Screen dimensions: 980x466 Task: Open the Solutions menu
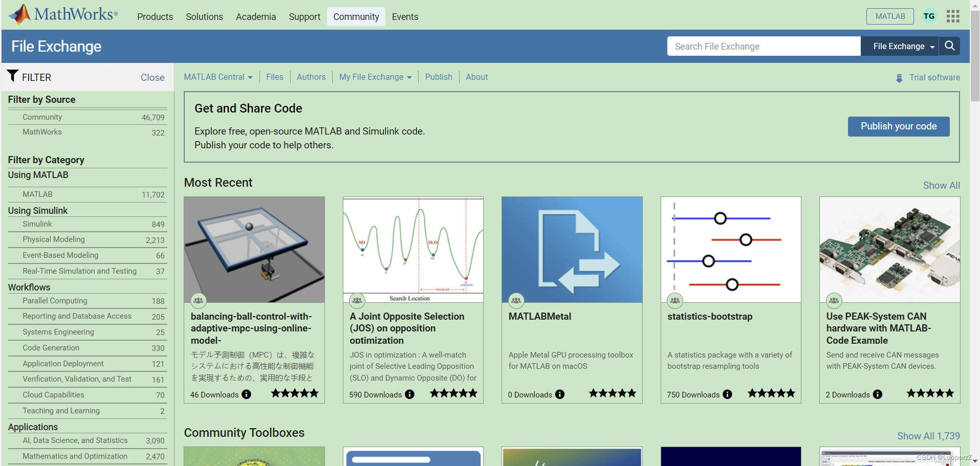204,17
